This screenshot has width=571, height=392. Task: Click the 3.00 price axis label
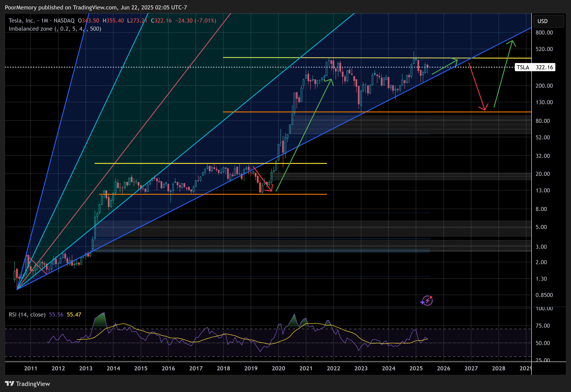541,247
